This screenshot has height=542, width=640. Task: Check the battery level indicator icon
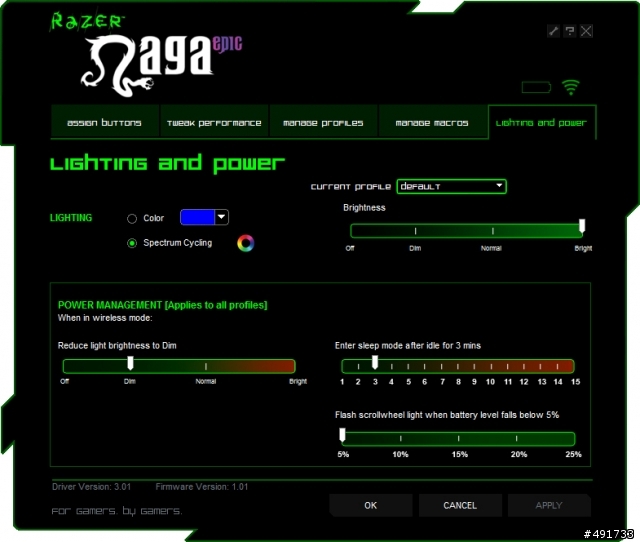click(536, 87)
